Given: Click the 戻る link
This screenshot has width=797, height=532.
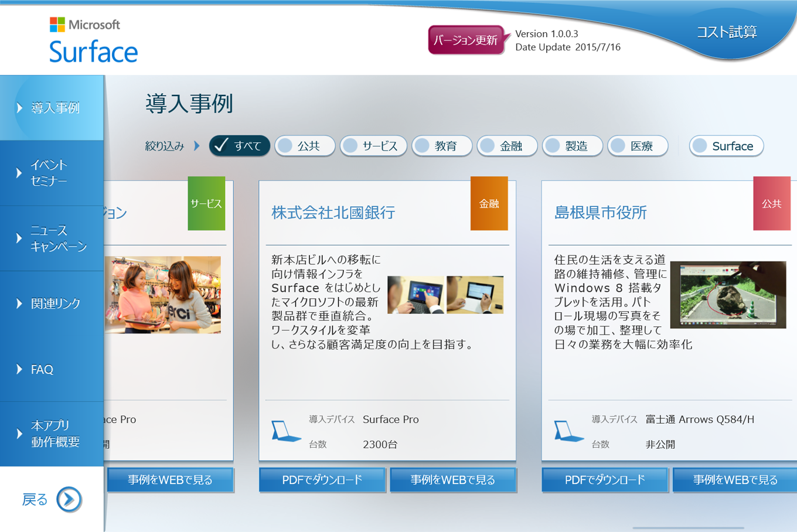Looking at the screenshot, I should point(35,499).
